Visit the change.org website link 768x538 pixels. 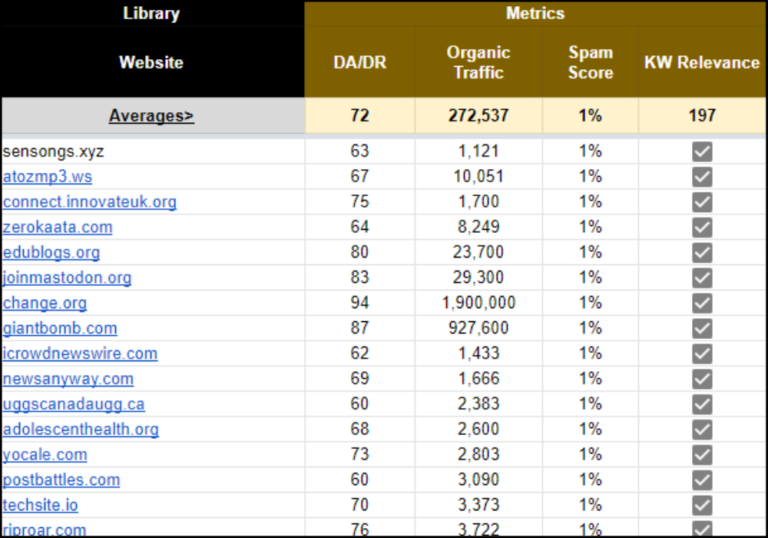point(45,303)
